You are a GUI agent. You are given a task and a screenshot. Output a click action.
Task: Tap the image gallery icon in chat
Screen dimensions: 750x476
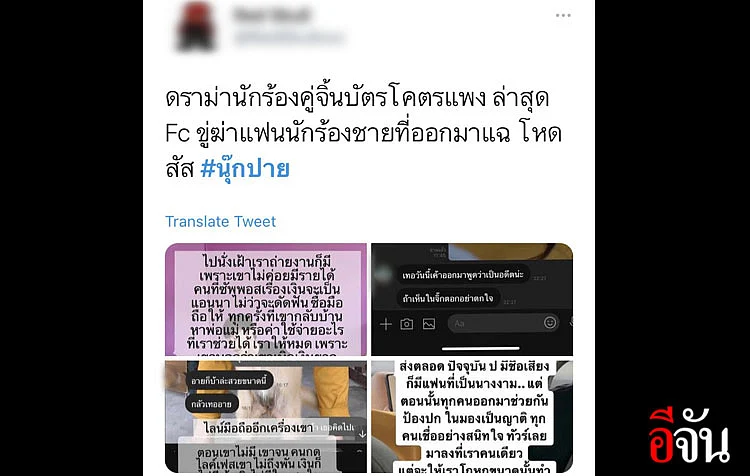(429, 324)
